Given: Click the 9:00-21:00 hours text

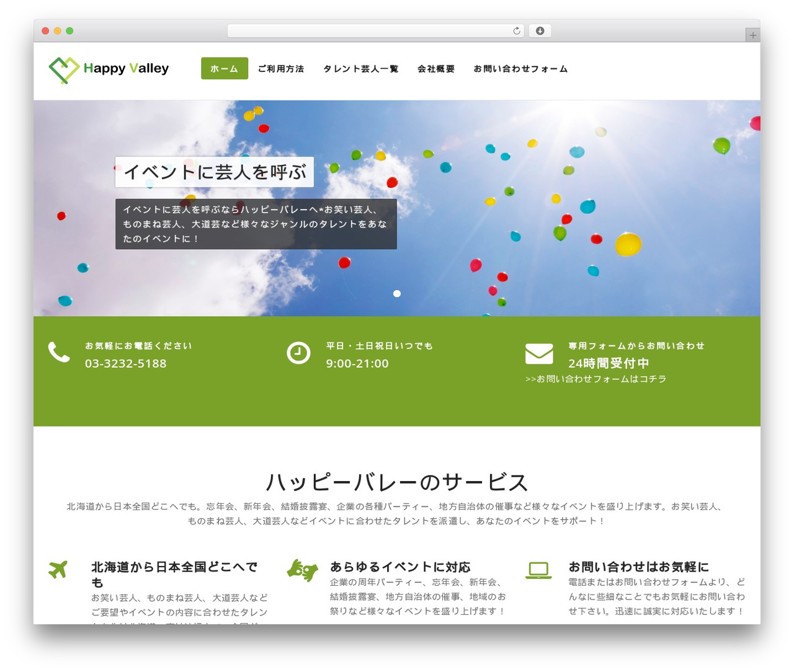Looking at the screenshot, I should pyautogui.click(x=357, y=363).
